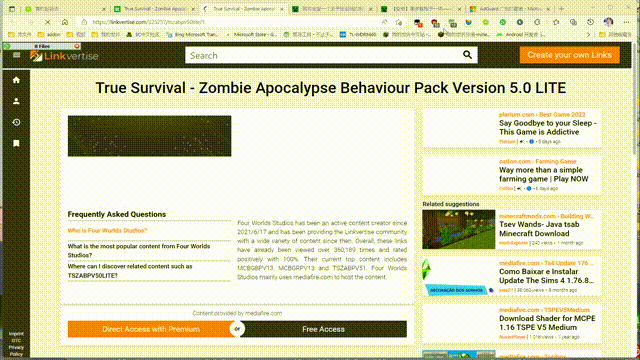Click the Linkvertise logo
Viewport: 640px width, 360px height.
pos(64,56)
